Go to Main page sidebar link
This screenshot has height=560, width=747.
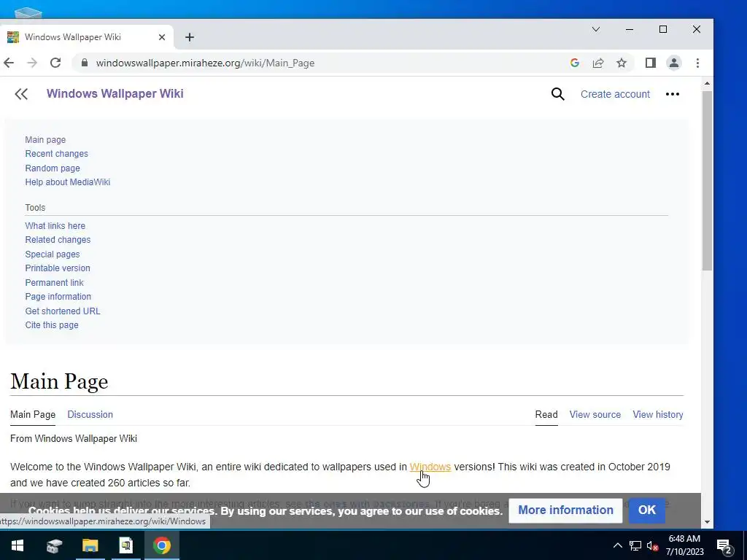45,139
